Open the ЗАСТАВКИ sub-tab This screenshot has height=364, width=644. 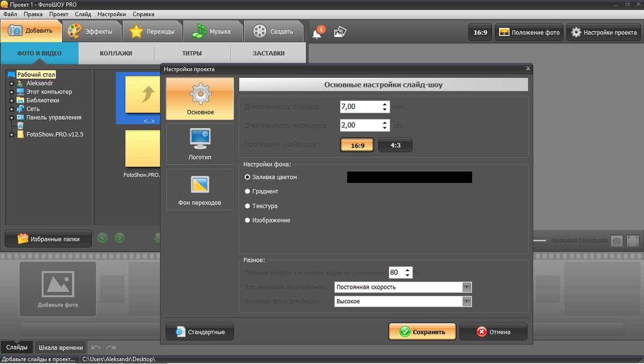point(268,53)
